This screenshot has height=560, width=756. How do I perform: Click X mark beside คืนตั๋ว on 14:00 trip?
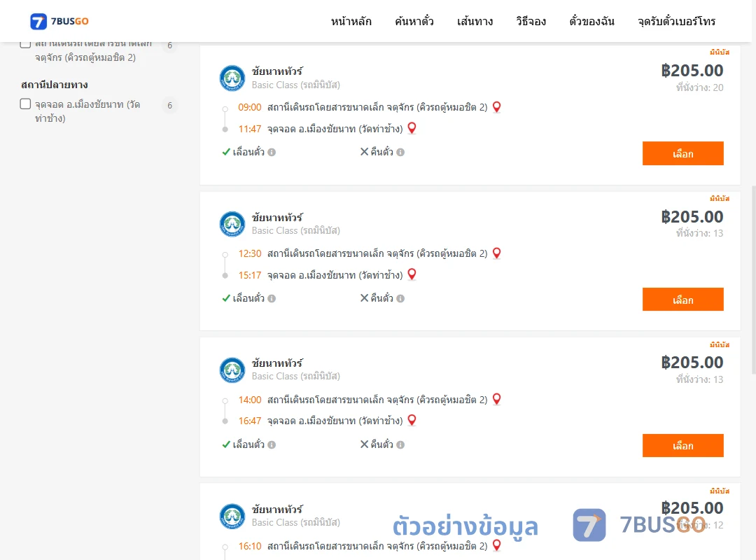[x=365, y=444]
